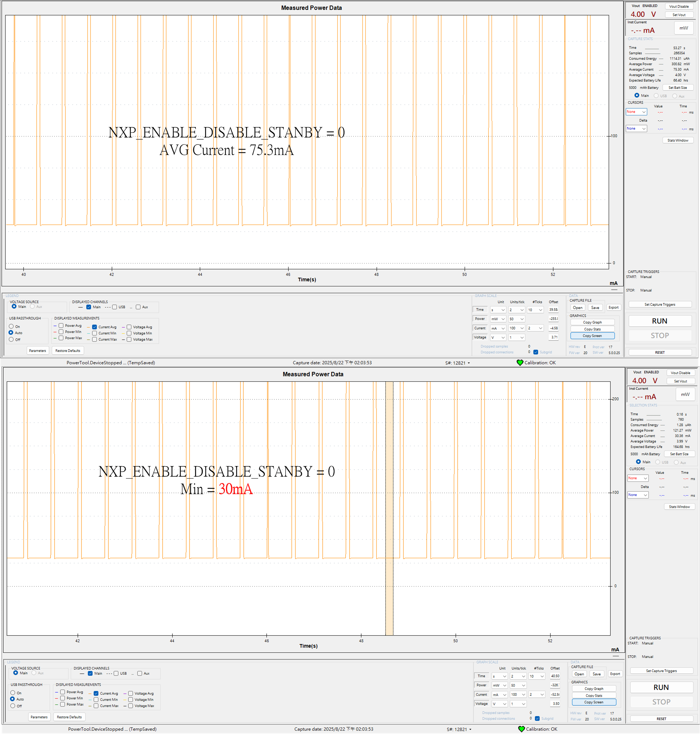
Task: Click the highlighted selection band on lower graph
Action: pyautogui.click(x=389, y=508)
